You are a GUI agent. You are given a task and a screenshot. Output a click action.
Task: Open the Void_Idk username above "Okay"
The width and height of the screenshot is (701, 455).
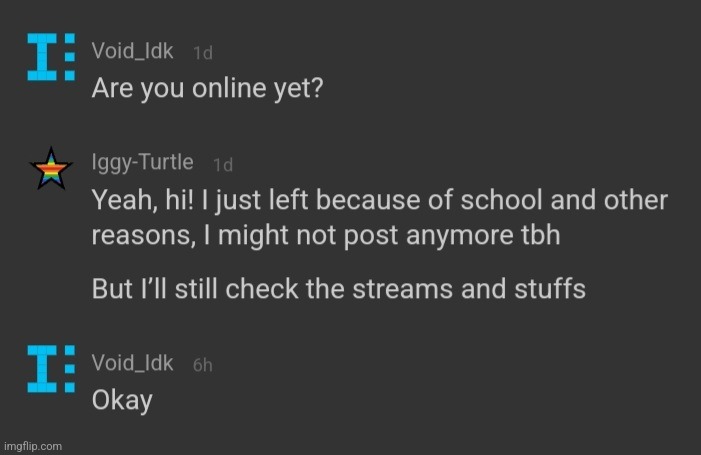pos(132,362)
